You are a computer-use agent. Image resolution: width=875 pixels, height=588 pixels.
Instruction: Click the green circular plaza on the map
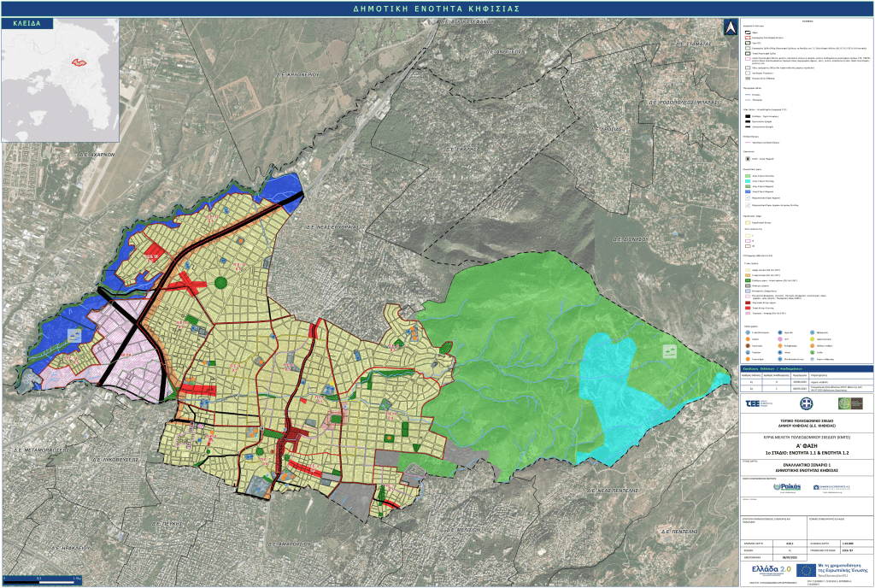point(222,282)
